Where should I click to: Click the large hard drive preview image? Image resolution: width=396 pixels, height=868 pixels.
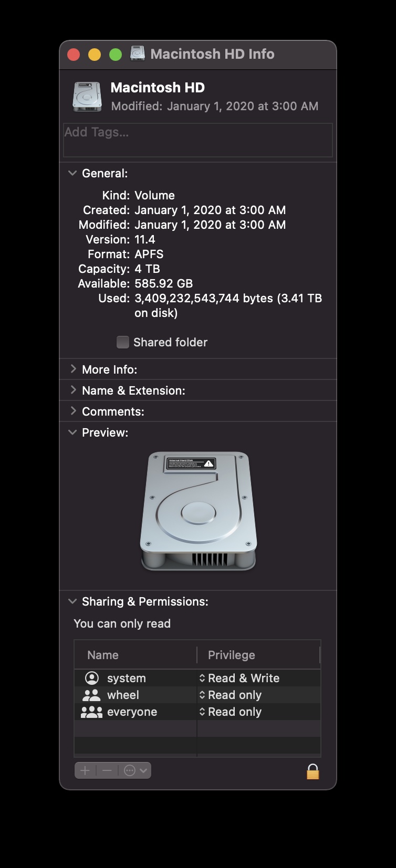coord(198,511)
